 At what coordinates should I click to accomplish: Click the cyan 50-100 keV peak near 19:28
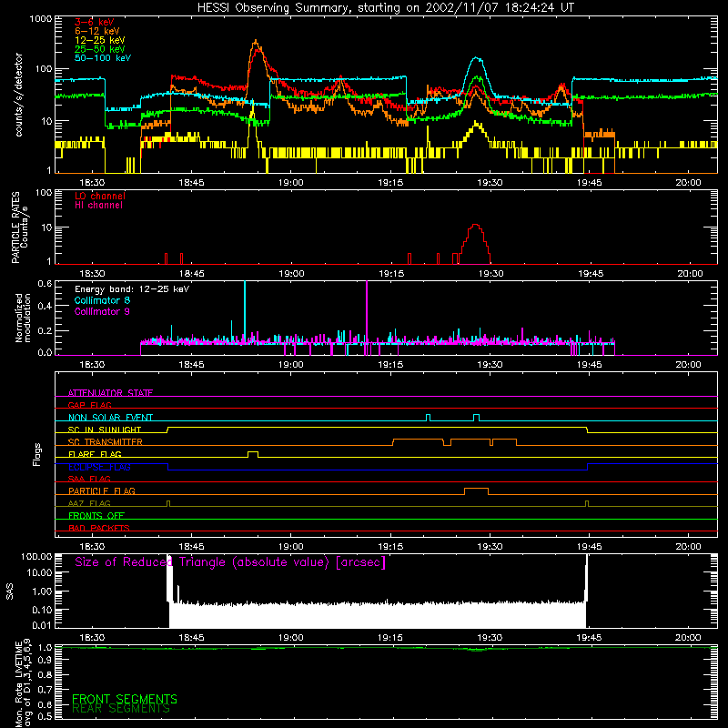point(477,59)
